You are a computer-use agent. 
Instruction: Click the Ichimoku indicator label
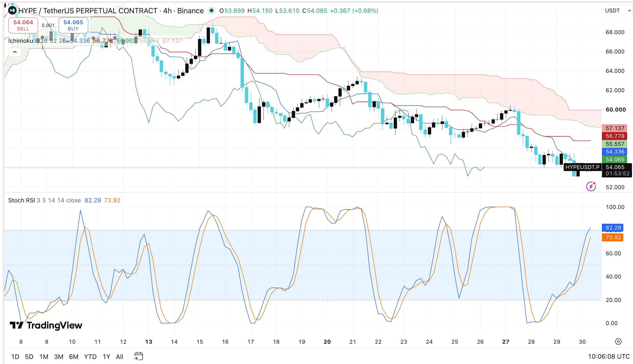click(x=21, y=41)
